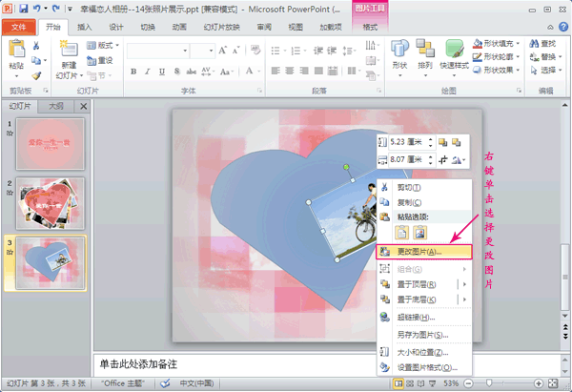
Task: Click the Paste clipboard icon in ribbon
Action: click(16, 50)
